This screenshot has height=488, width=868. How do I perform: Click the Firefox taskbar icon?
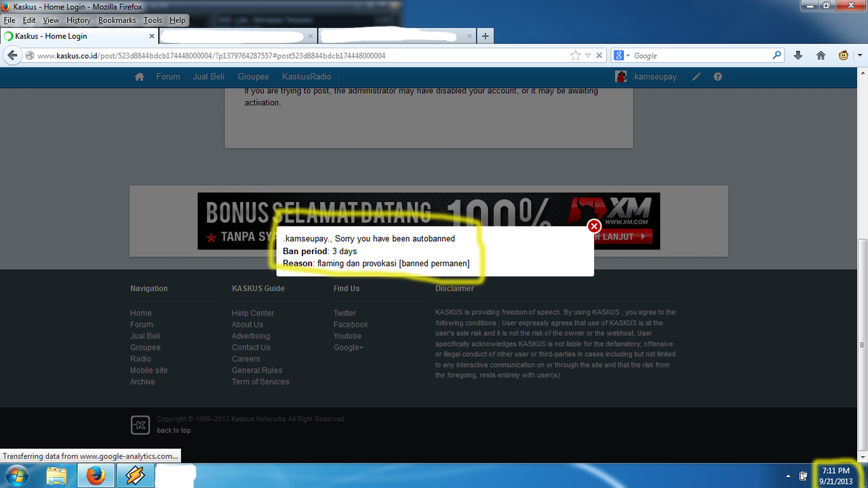[96, 476]
